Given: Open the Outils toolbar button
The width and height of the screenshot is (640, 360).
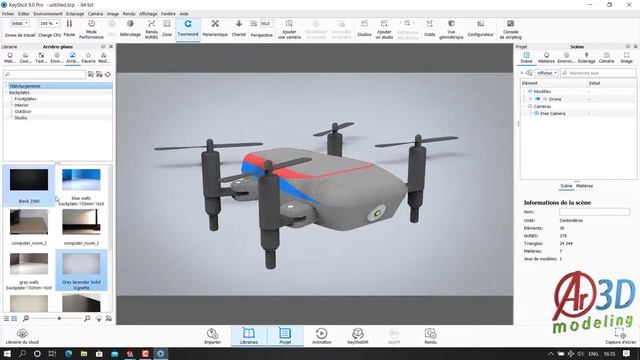Looking at the screenshot, I should point(429,29).
